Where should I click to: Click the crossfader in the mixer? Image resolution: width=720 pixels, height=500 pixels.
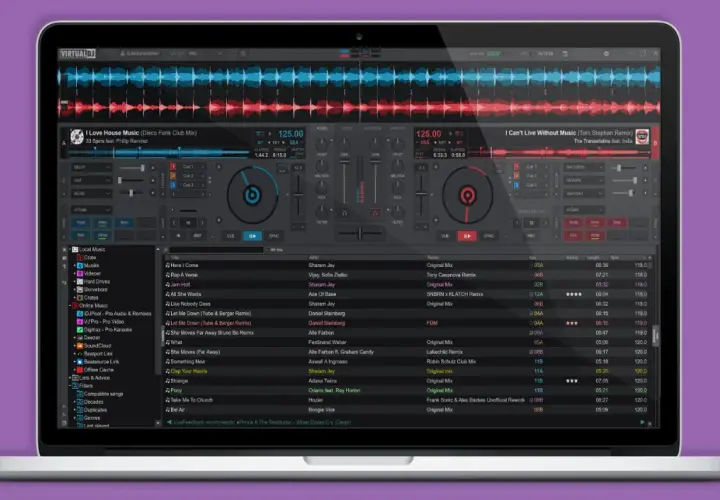[x=360, y=234]
